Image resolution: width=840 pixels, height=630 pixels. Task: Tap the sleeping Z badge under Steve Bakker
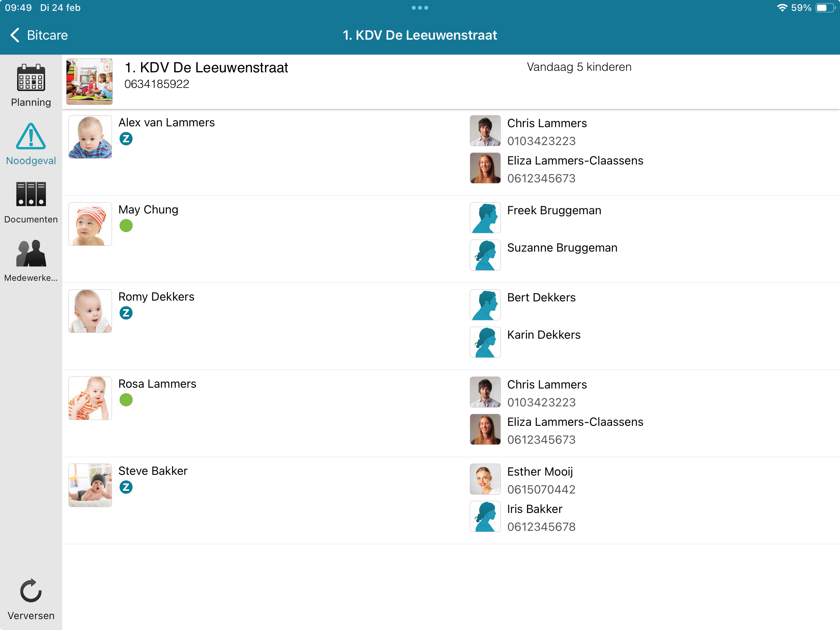(x=126, y=487)
